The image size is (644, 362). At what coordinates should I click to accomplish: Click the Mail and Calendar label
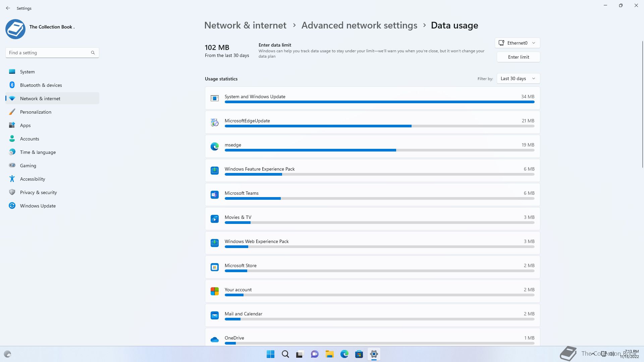[244, 314]
